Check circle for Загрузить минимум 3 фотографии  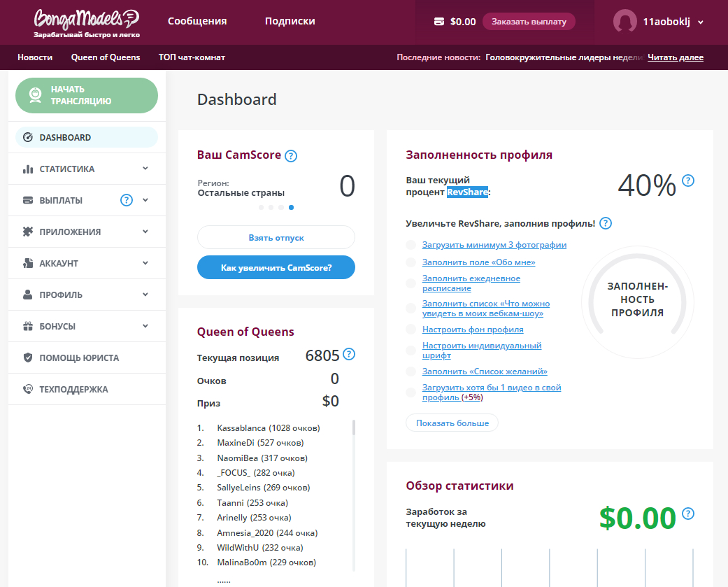(x=411, y=245)
